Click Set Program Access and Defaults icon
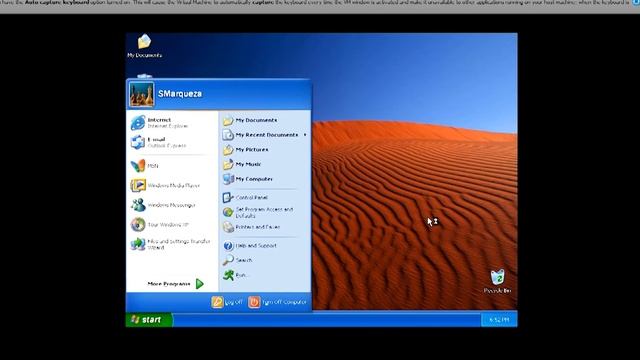 coord(228,212)
